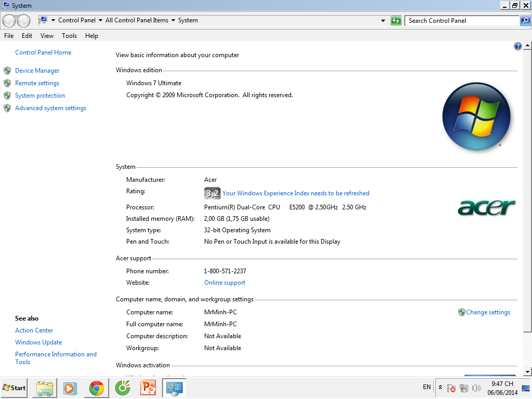Image resolution: width=532 pixels, height=399 pixels.
Task: Expand the Control Panel breadcrumb arrow
Action: [x=100, y=21]
